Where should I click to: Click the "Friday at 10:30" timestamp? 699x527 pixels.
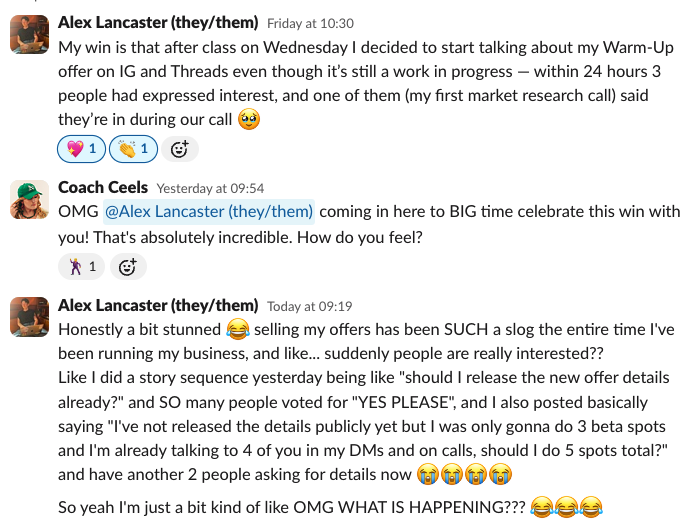(x=311, y=23)
